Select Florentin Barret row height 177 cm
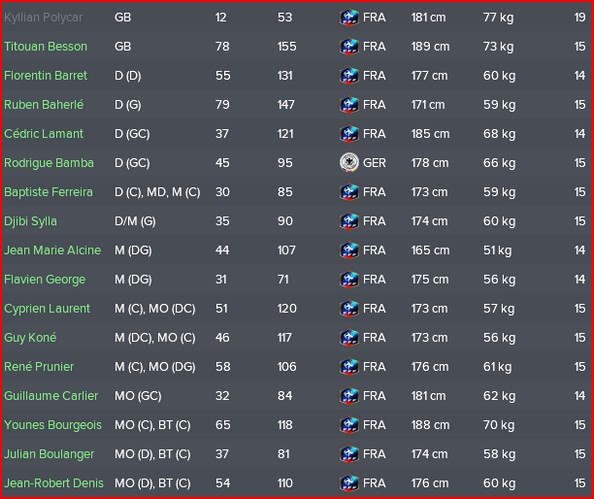This screenshot has height=499, width=594. pos(429,76)
